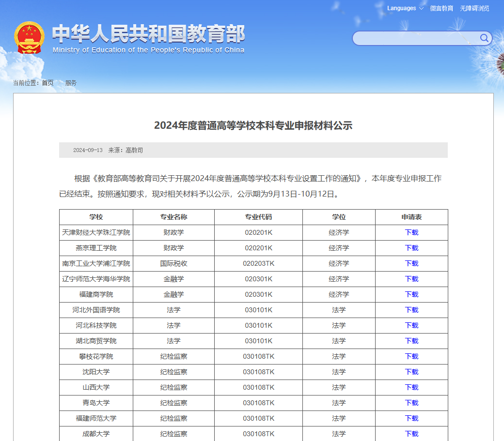This screenshot has width=504, height=441.
Task: Select cell 福建师范大学
Action: click(x=96, y=418)
